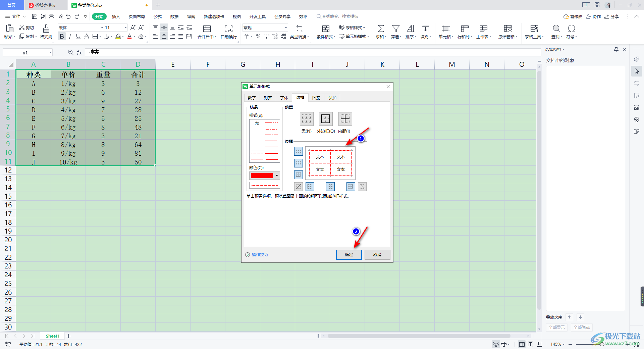Switch to the 数字 Number tab
The height and width of the screenshot is (349, 644).
[252, 98]
